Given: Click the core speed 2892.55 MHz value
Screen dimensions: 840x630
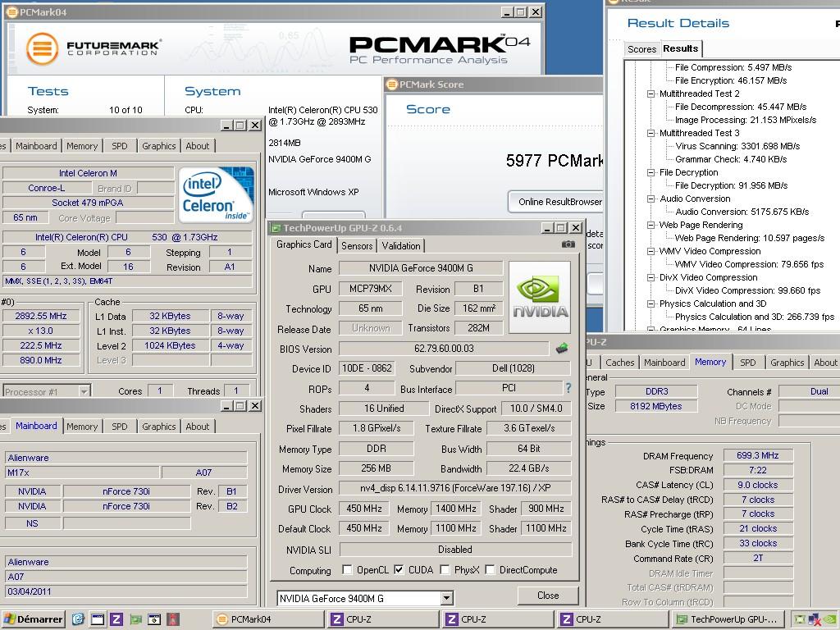Looking at the screenshot, I should [41, 316].
